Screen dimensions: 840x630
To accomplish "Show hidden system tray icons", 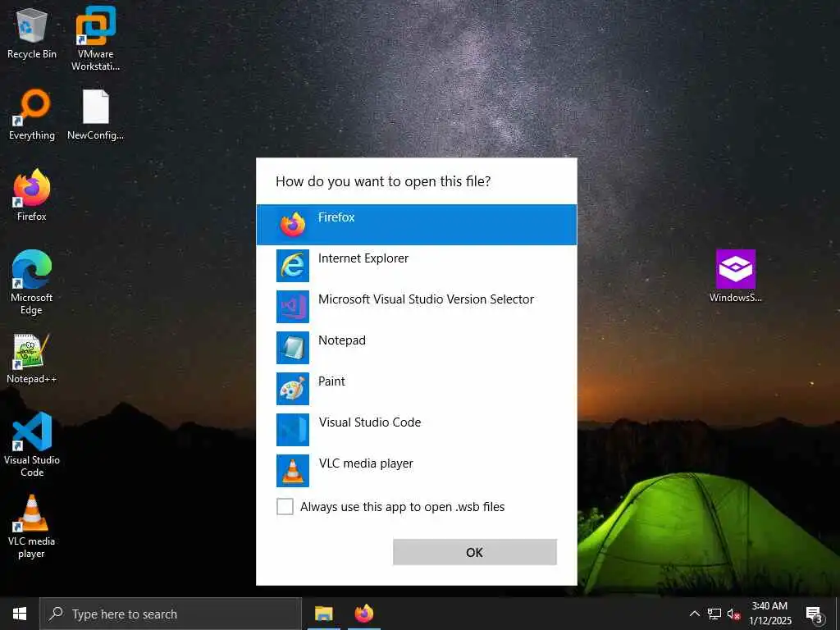I will [x=694, y=614].
